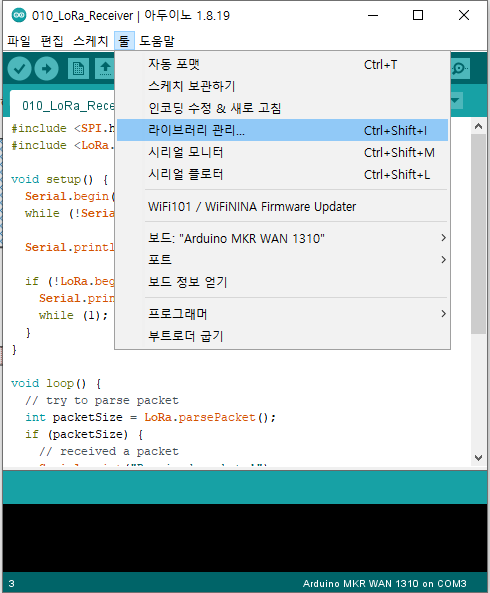Open 라이브러리 관리... entry
Screen dimensions: 490x593
(x=282, y=130)
